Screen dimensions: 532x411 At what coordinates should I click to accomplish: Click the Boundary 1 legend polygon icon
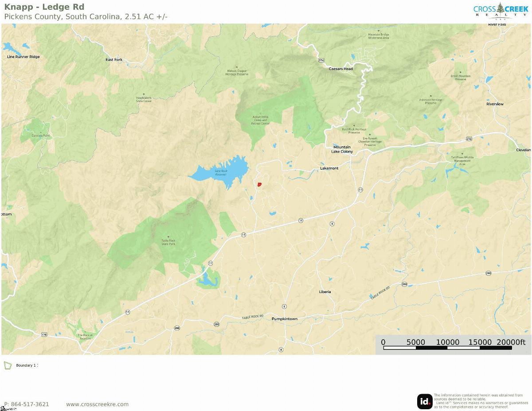pyautogui.click(x=8, y=365)
